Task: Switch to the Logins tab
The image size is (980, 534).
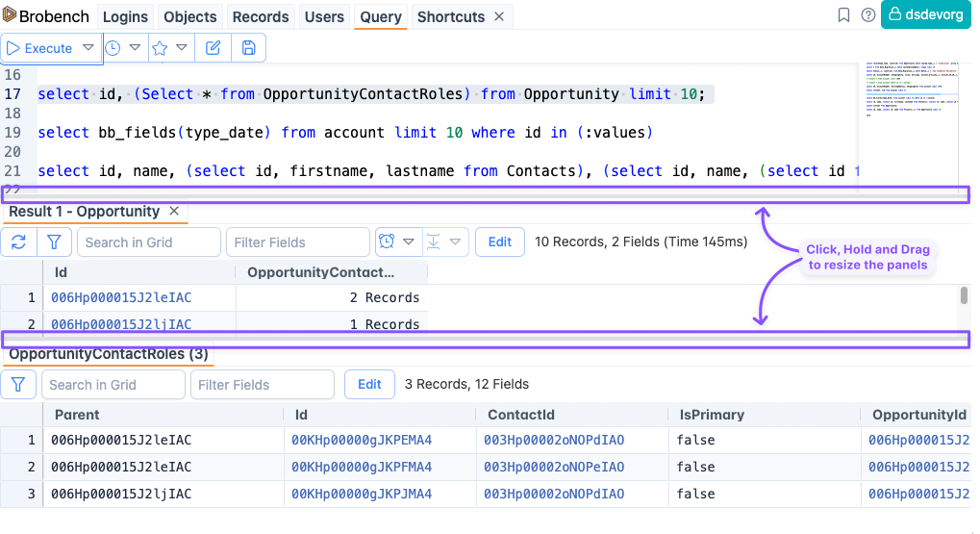Action: [125, 17]
